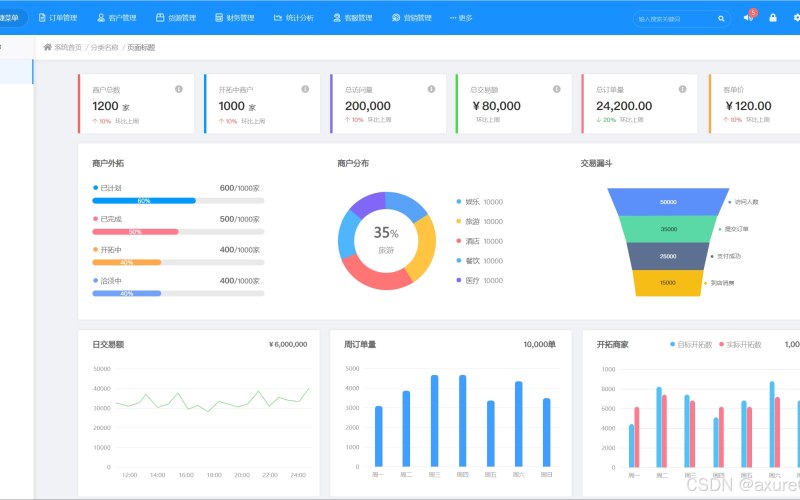Viewport: 800px width, 500px height.
Task: Click the 200,000 总访问量 value
Action: click(368, 106)
